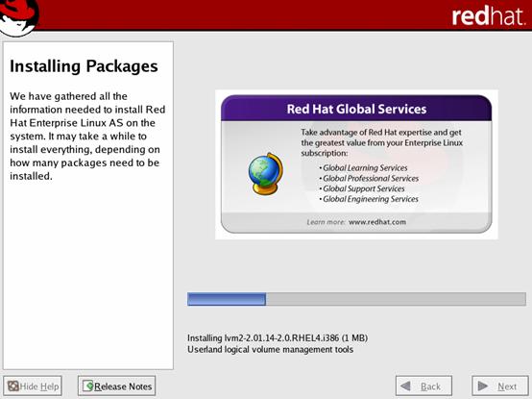The width and height of the screenshot is (532, 399).
Task: Click the Hide Help button
Action: click(x=33, y=387)
